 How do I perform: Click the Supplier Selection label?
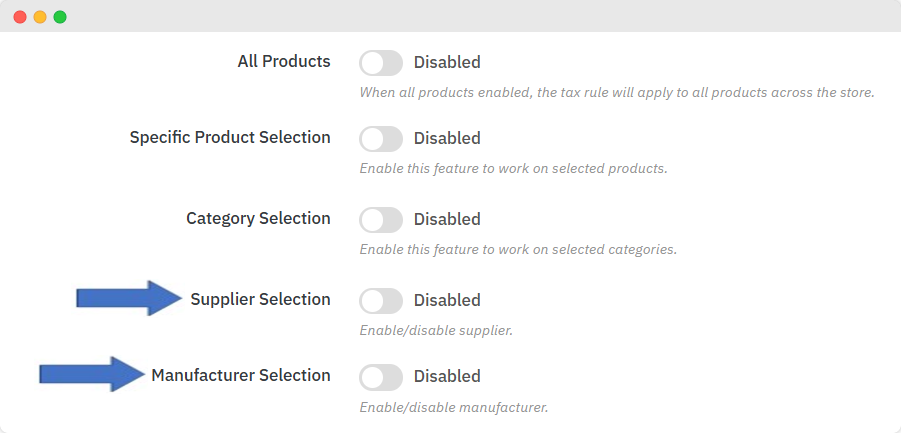coord(260,300)
